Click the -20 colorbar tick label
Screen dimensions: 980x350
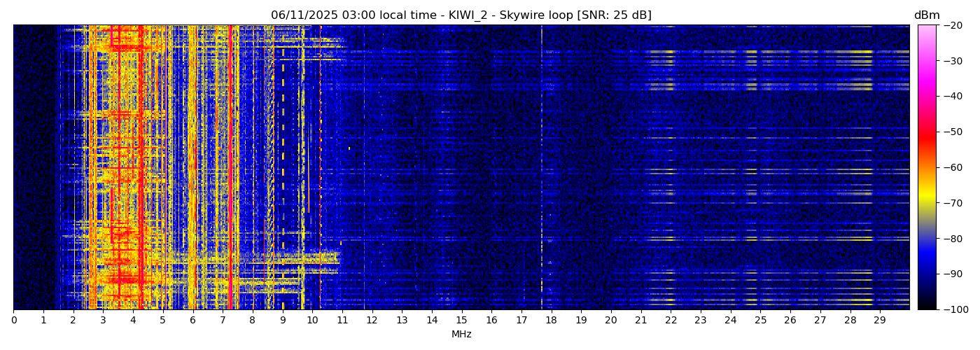[x=953, y=25]
